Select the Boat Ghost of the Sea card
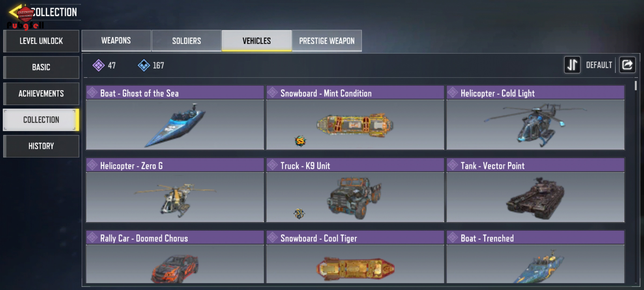This screenshot has height=290, width=644. click(x=175, y=118)
